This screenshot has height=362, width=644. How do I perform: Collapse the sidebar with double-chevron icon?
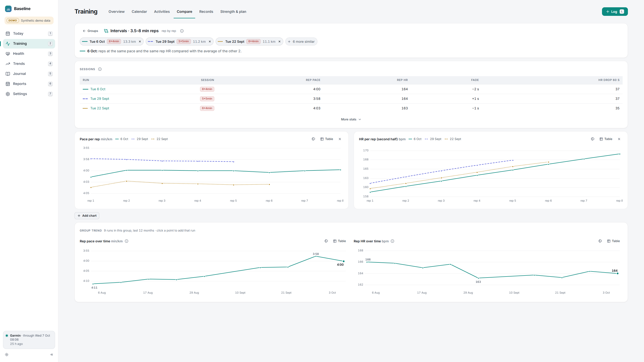[52, 354]
